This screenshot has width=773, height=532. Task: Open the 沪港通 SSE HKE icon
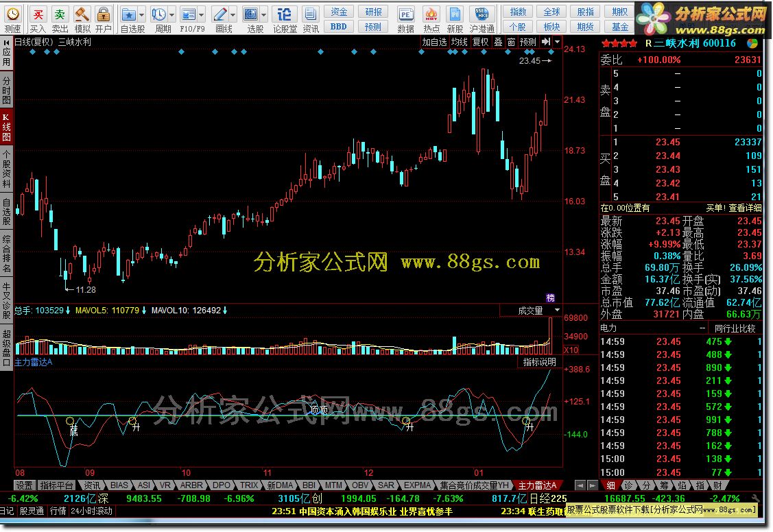tap(481, 14)
